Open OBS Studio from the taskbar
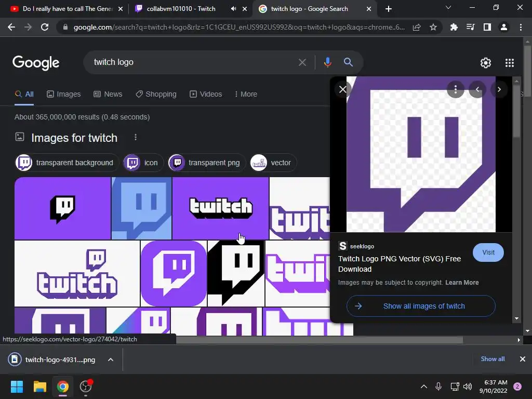The height and width of the screenshot is (399, 532). 86,387
